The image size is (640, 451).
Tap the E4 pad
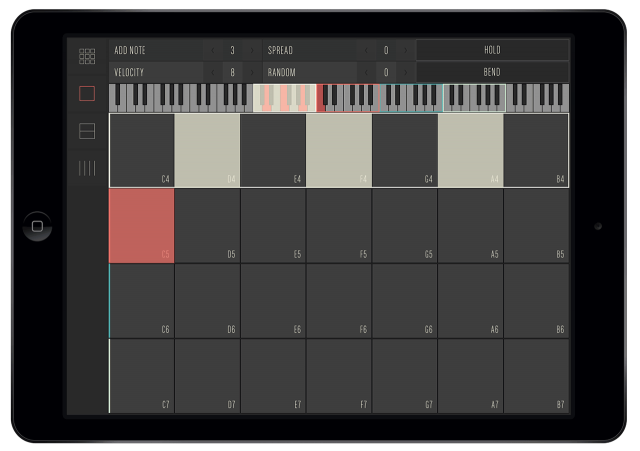point(273,151)
